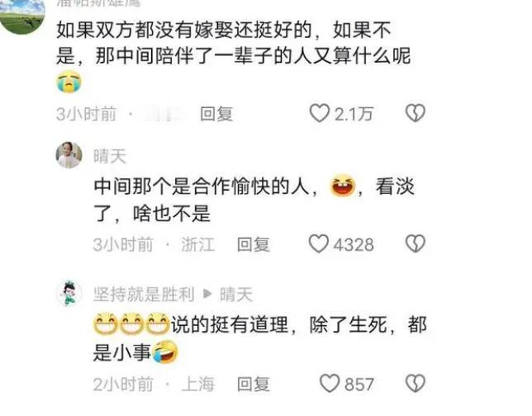Tap broken heart on 晴天's comment

(416, 243)
